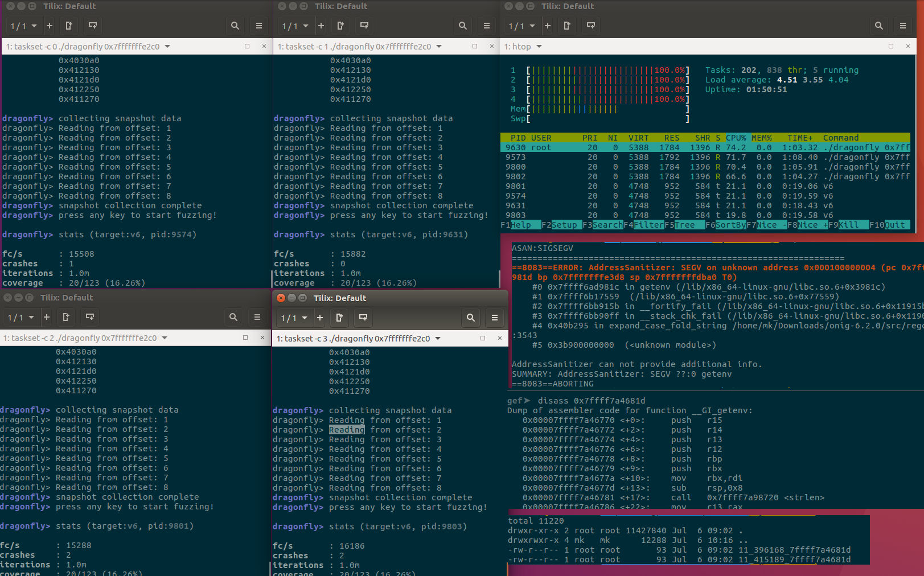This screenshot has height=576, width=924.
Task: Open search in the htop window
Action: pos(879,26)
